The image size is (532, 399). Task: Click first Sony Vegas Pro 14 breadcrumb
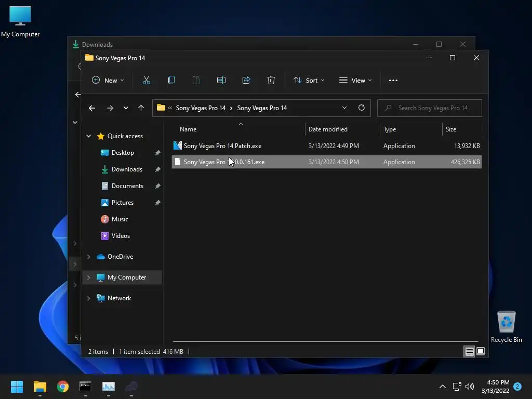201,108
